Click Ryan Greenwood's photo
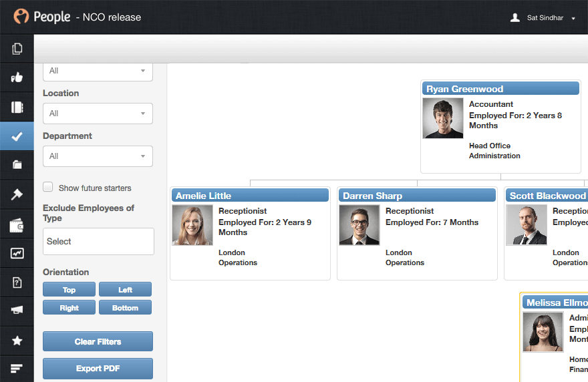 443,118
